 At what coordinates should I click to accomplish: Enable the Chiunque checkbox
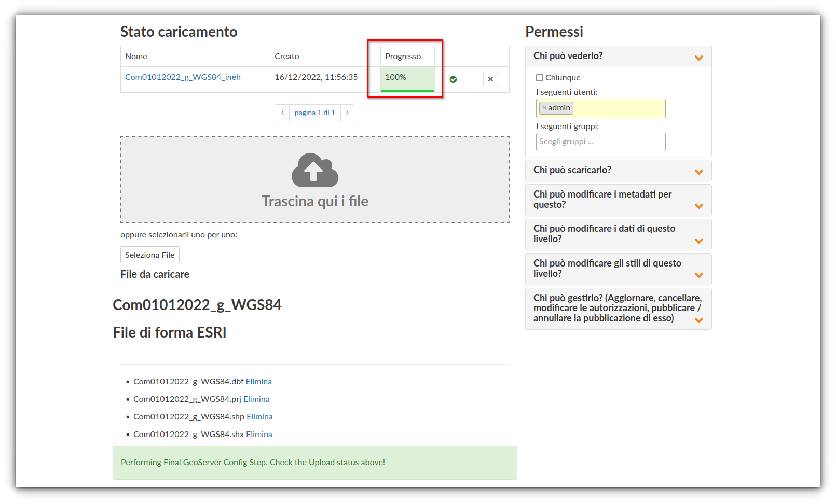tap(540, 78)
